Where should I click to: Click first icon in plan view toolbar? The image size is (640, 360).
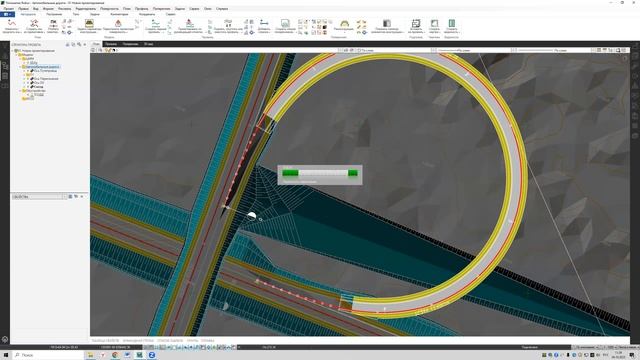93,50
